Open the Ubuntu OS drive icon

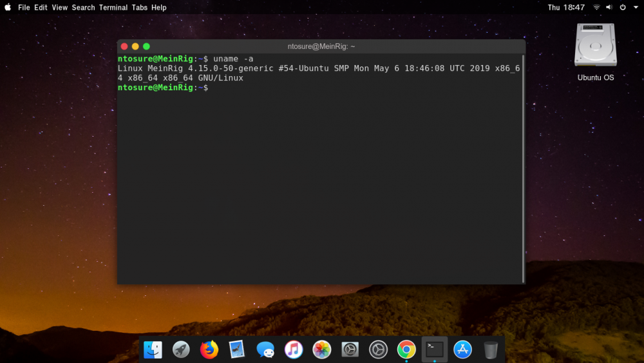click(x=596, y=44)
